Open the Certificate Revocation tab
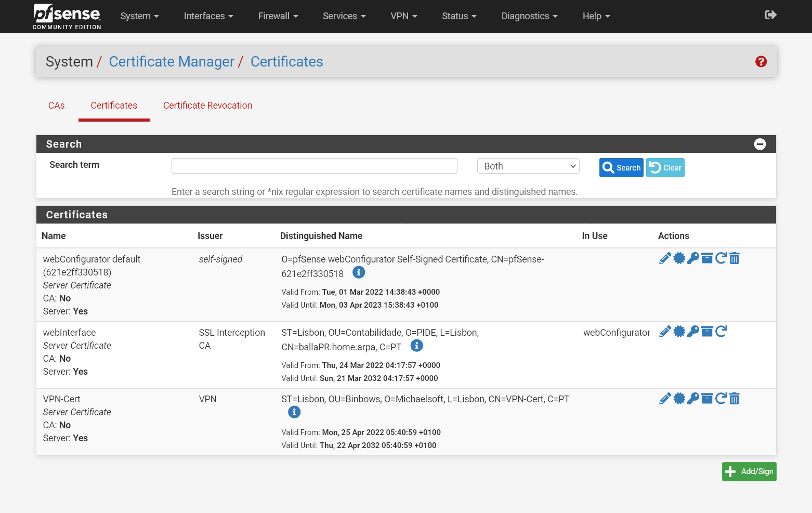This screenshot has height=513, width=812. 207,106
